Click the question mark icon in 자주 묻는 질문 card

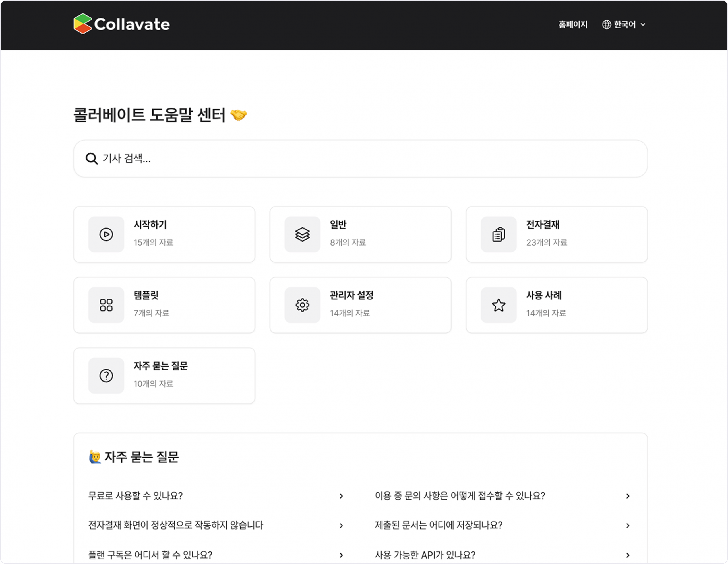click(106, 376)
